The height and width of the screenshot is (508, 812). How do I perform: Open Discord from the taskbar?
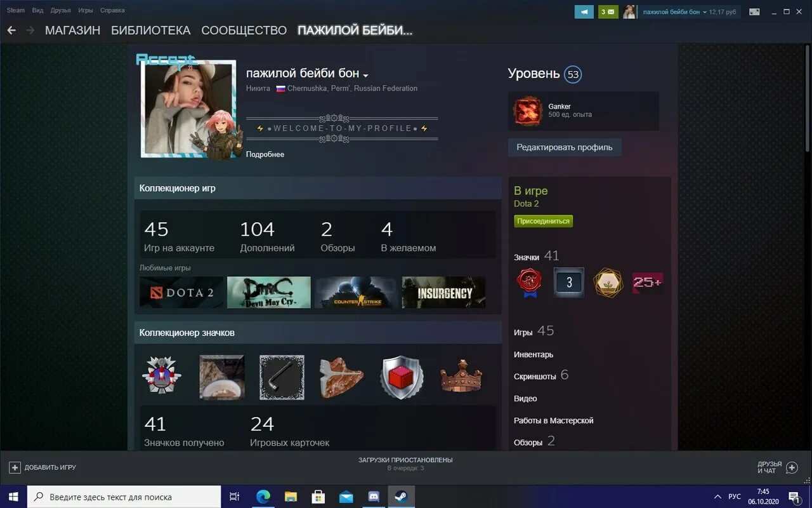tap(374, 497)
